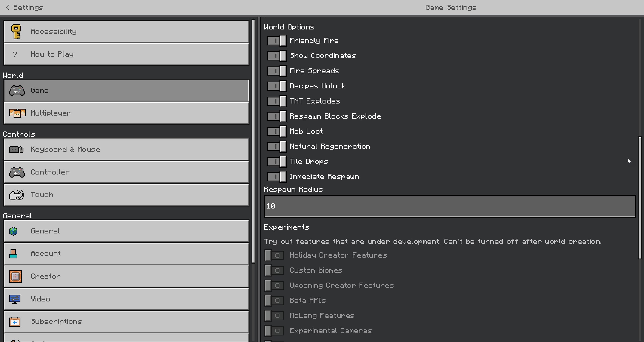Click the Respawn Radius input field

(450, 206)
